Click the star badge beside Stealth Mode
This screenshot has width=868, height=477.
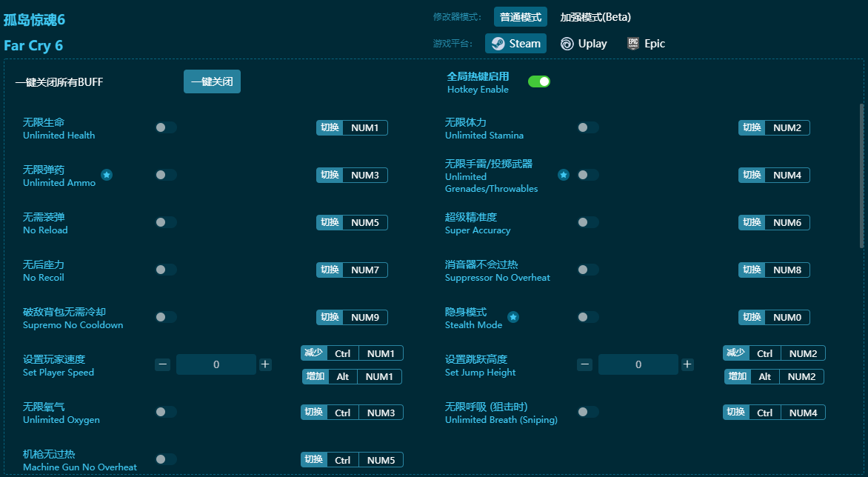(513, 317)
